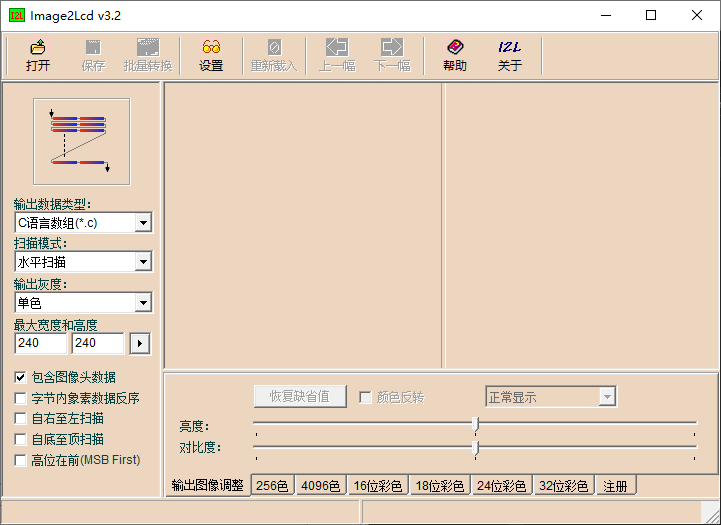Viewport: 721px width, 525px height.
Task: Expand the 输出数据类型 dropdown
Action: click(x=143, y=223)
